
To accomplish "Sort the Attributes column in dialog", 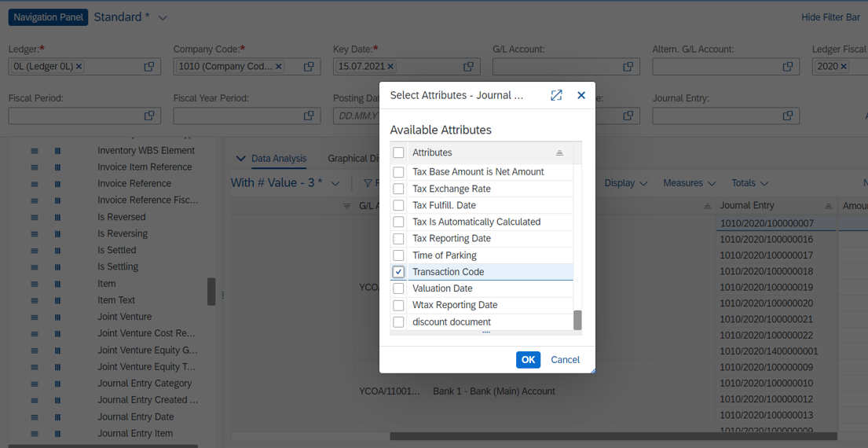I will 559,152.
